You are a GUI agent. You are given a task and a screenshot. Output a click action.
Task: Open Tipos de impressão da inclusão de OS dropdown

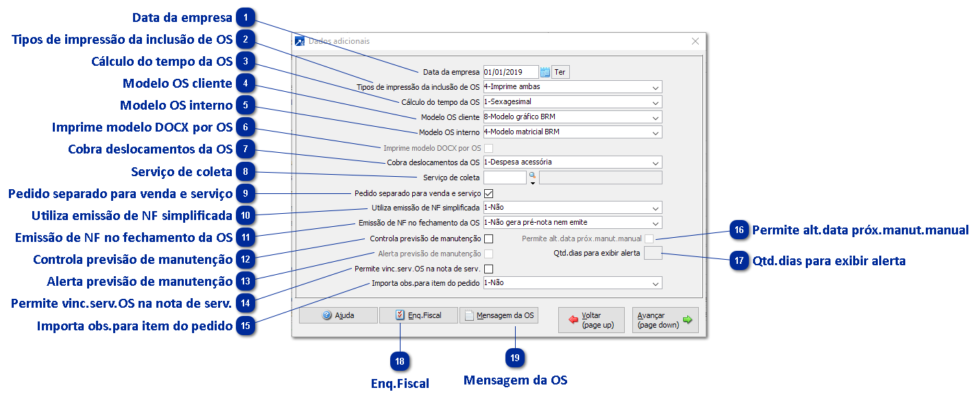[573, 87]
